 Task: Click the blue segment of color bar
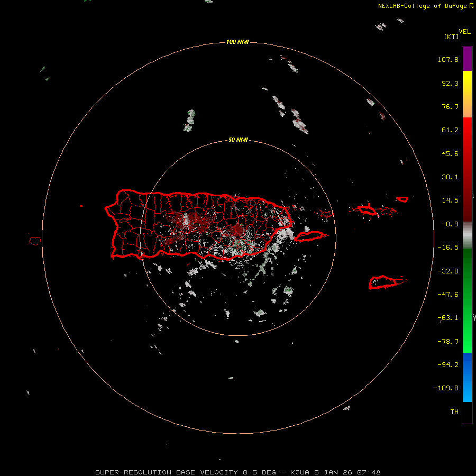(467, 377)
